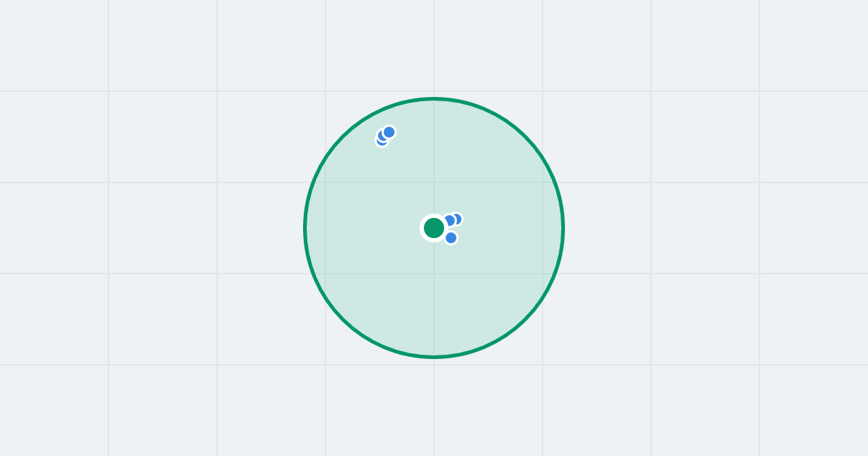Click the lone blue dot just below-right of the green marker
Image resolution: width=868 pixels, height=456 pixels.
[x=451, y=237]
